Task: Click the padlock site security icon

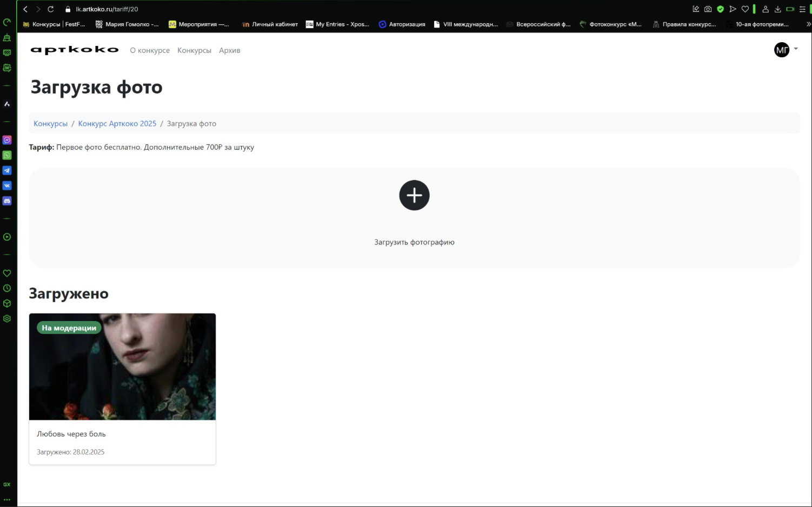Action: (x=68, y=9)
